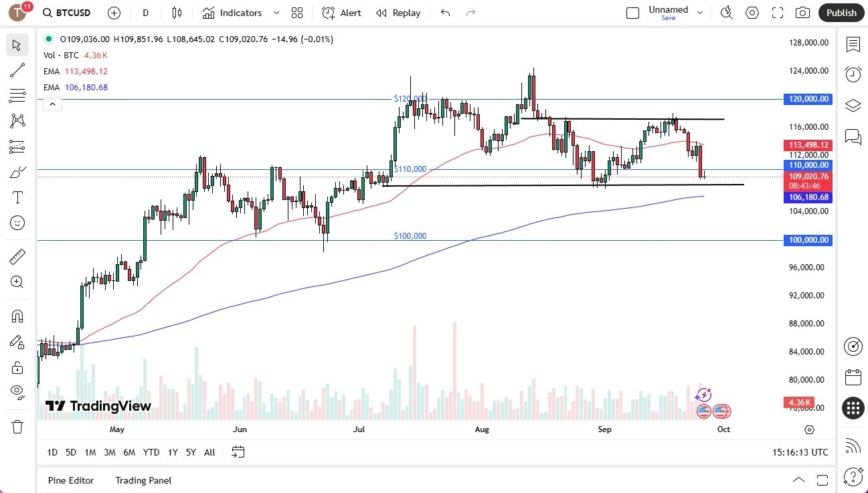Activate the Zoom In tool

pos(17,282)
